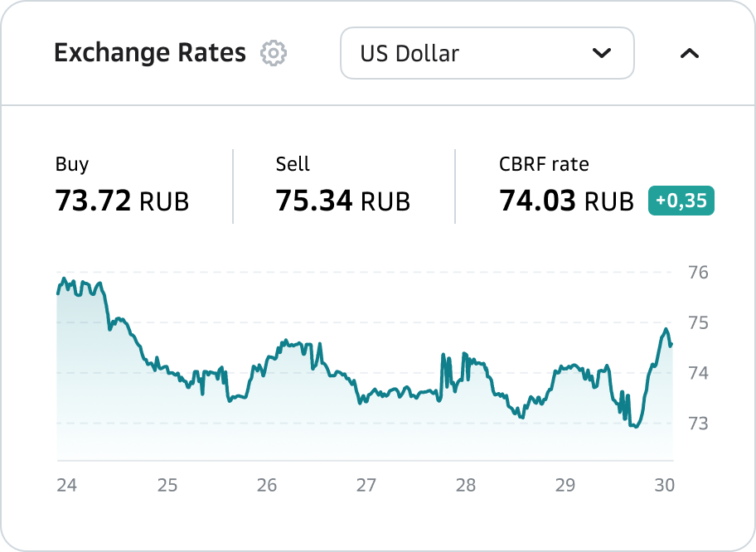Select date 27 on chart axis
This screenshot has height=552, width=756.
366,486
